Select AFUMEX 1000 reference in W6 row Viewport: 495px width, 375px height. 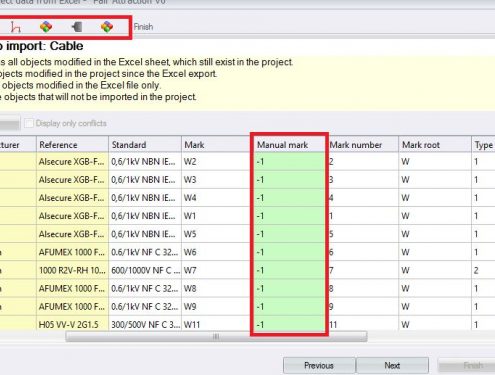tap(72, 252)
